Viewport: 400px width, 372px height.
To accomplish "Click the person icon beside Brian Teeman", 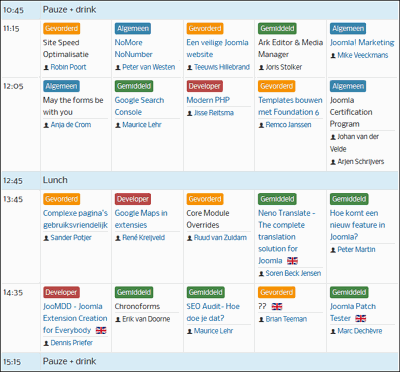I will (x=261, y=319).
